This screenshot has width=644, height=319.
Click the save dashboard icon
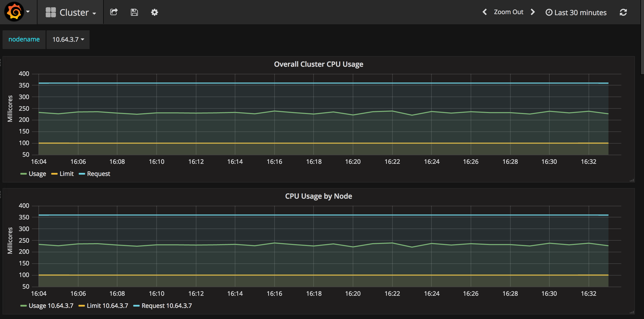pos(134,12)
